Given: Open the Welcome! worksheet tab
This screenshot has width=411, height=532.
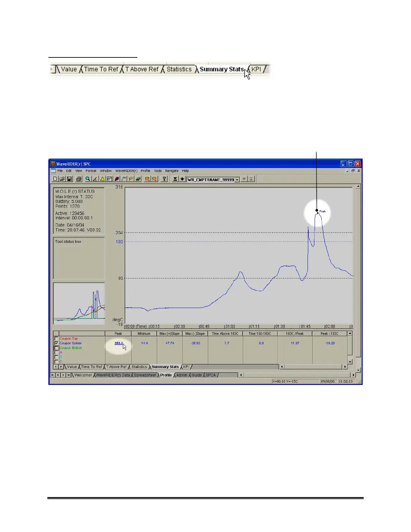Looking at the screenshot, I should [83, 375].
